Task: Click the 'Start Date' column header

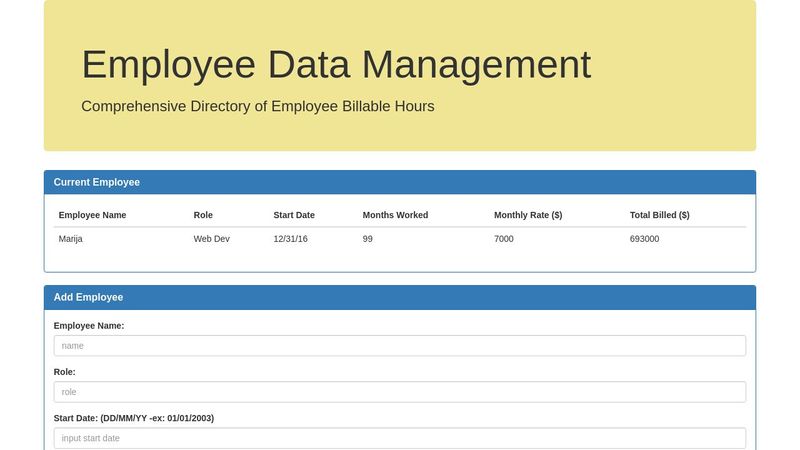Action: 294,215
